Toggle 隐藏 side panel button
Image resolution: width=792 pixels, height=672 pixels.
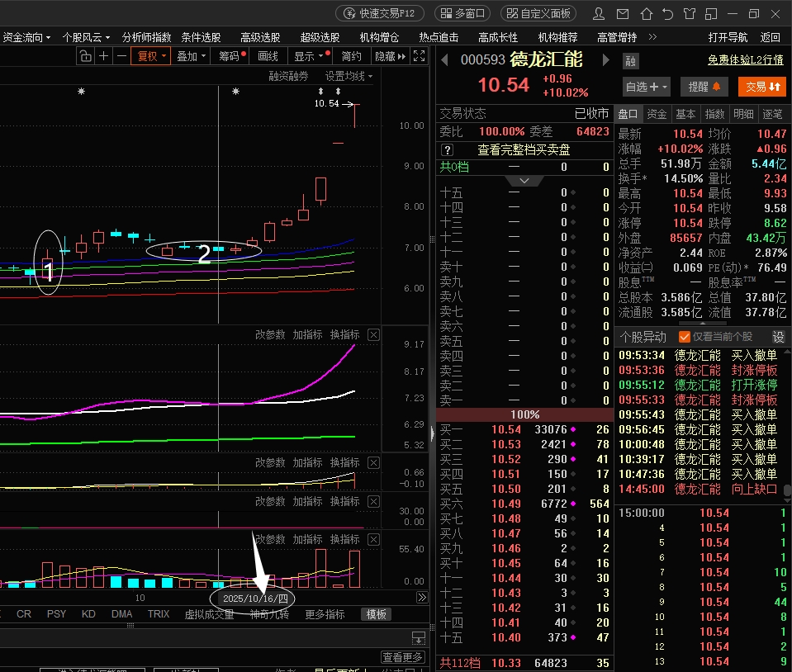[390, 56]
